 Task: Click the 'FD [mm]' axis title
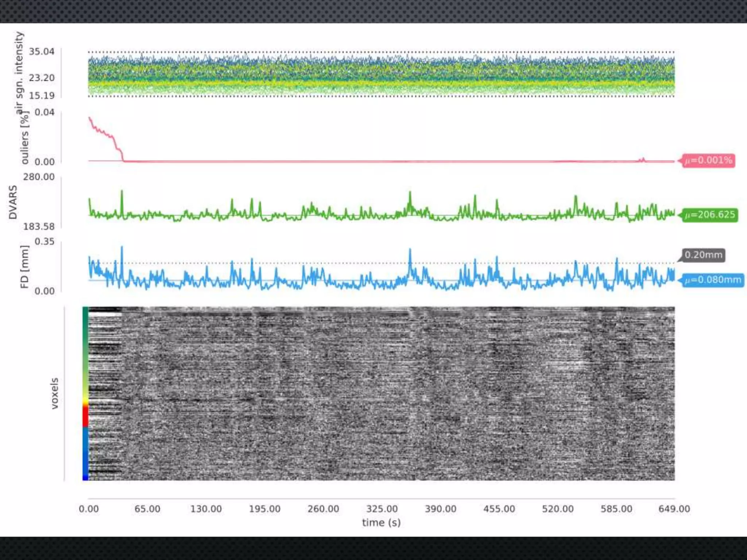pyautogui.click(x=24, y=267)
